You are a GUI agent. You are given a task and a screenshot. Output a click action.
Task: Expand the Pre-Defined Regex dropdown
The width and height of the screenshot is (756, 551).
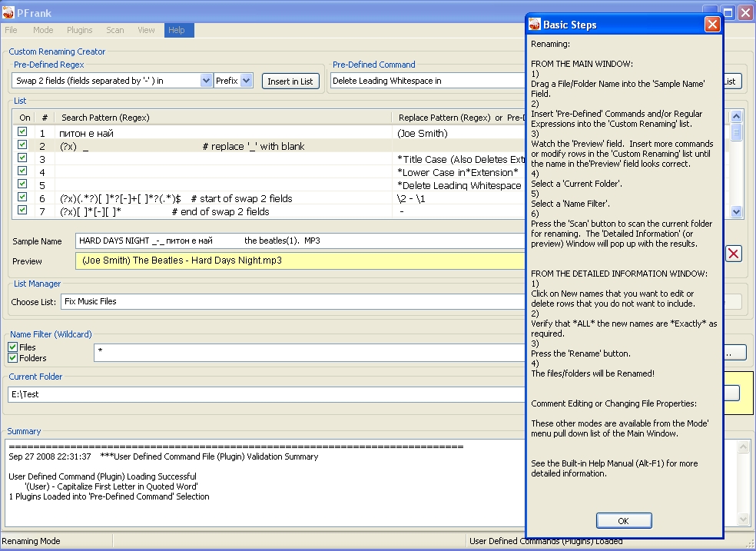pyautogui.click(x=206, y=81)
